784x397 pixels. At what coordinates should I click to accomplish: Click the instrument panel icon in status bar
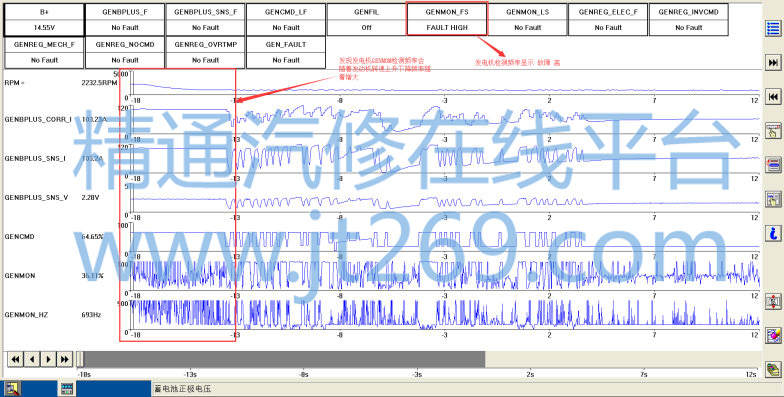(67, 388)
